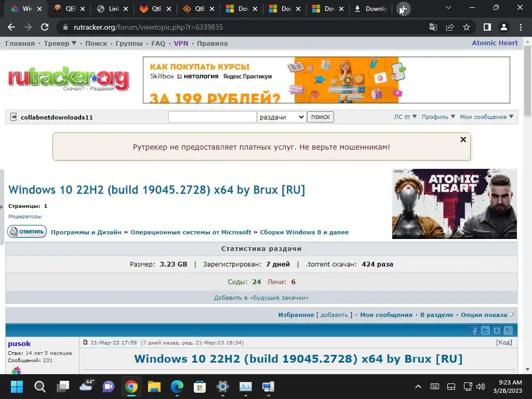532x399 pixels.
Task: Open the browser side panel
Action: coord(487,27)
